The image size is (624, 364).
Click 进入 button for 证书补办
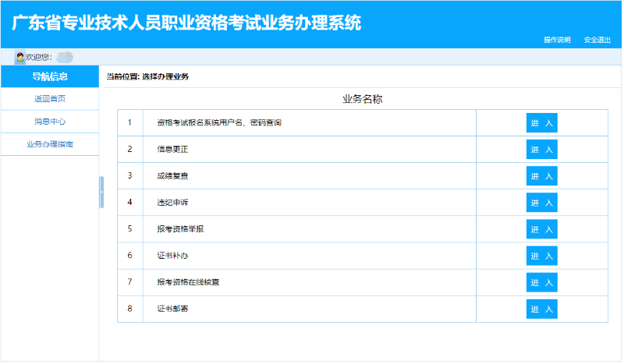543,256
